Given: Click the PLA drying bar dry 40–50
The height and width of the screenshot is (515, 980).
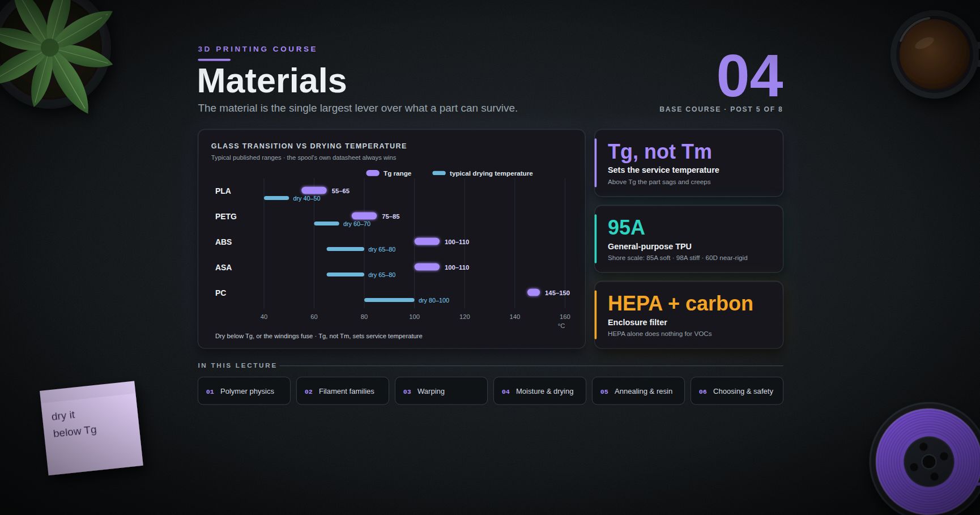Looking at the screenshot, I should pos(276,198).
